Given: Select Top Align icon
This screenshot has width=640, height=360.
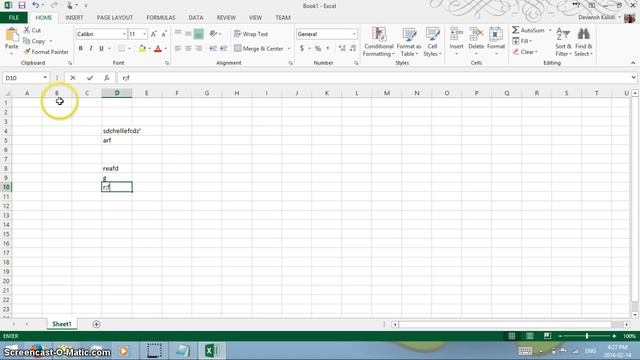Looking at the screenshot, I should 178,34.
